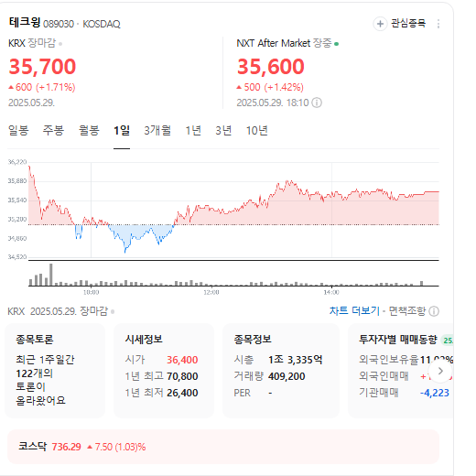Open the 종목토론 discussion card
The width and height of the screenshot is (476, 476).
(x=55, y=371)
